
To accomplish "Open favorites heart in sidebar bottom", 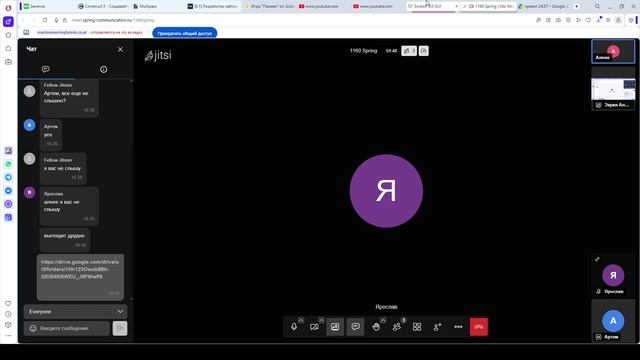I will coord(8,304).
